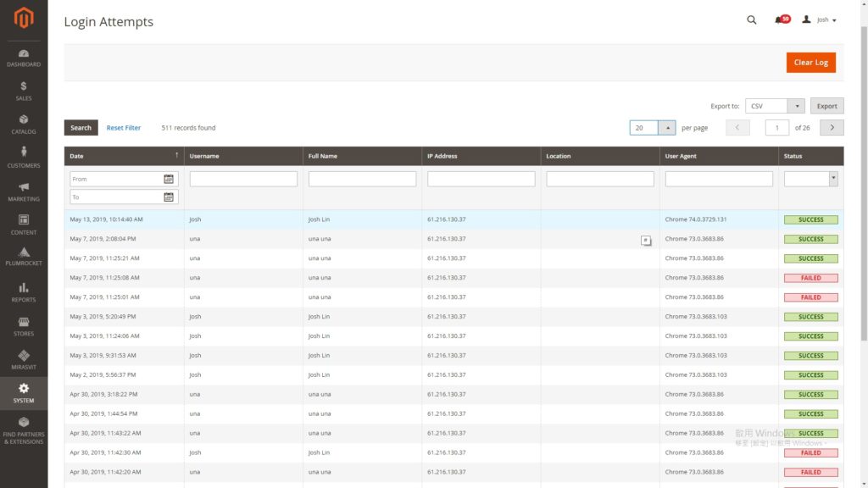This screenshot has height=488, width=868.
Task: Click the Location filter field
Action: [x=600, y=179]
